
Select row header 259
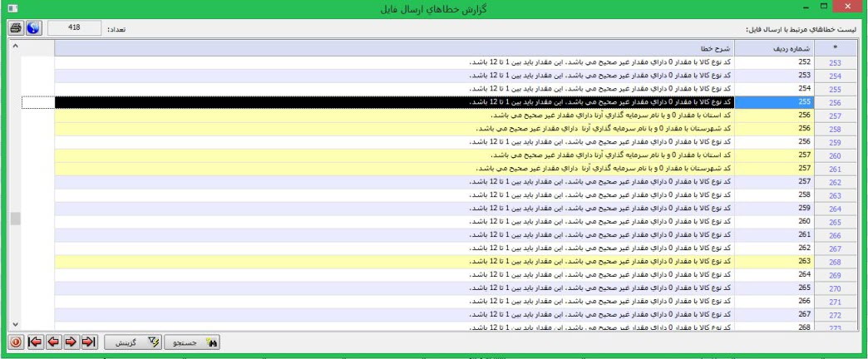pyautogui.click(x=834, y=142)
